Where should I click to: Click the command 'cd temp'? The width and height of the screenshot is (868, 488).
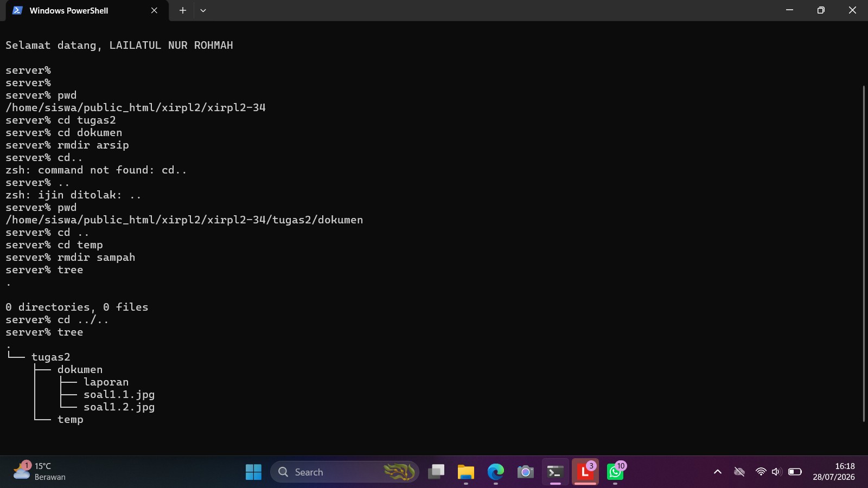click(80, 245)
